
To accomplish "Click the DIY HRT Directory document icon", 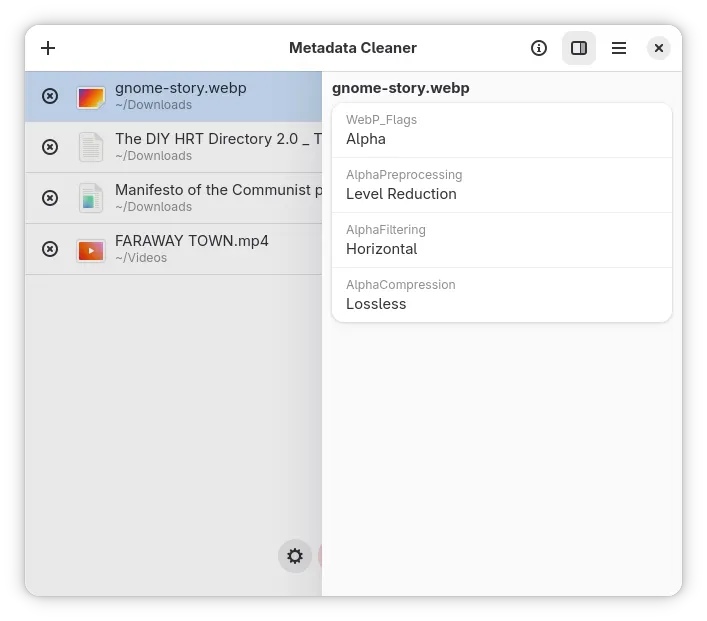I will click(x=91, y=147).
